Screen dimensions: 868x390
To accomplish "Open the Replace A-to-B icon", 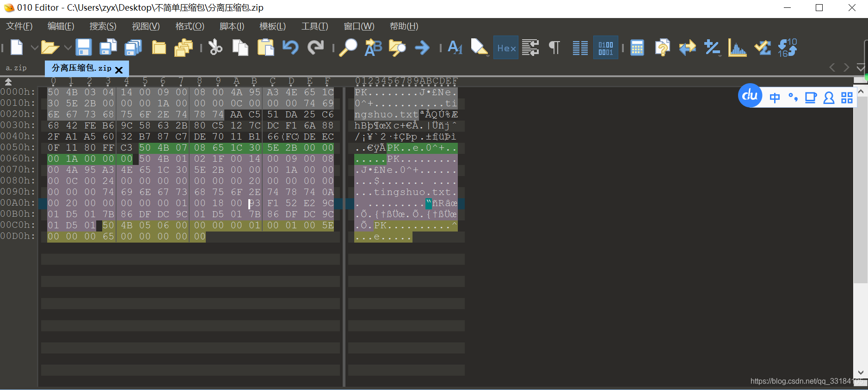I will coord(373,48).
